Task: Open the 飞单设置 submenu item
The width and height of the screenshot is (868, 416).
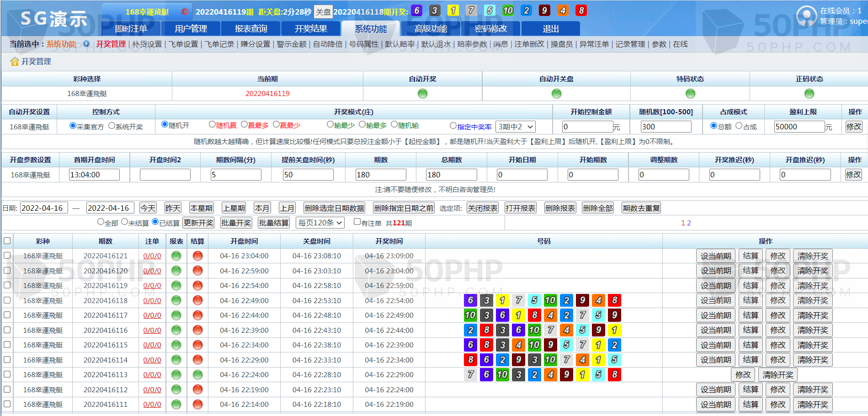Action: point(183,44)
